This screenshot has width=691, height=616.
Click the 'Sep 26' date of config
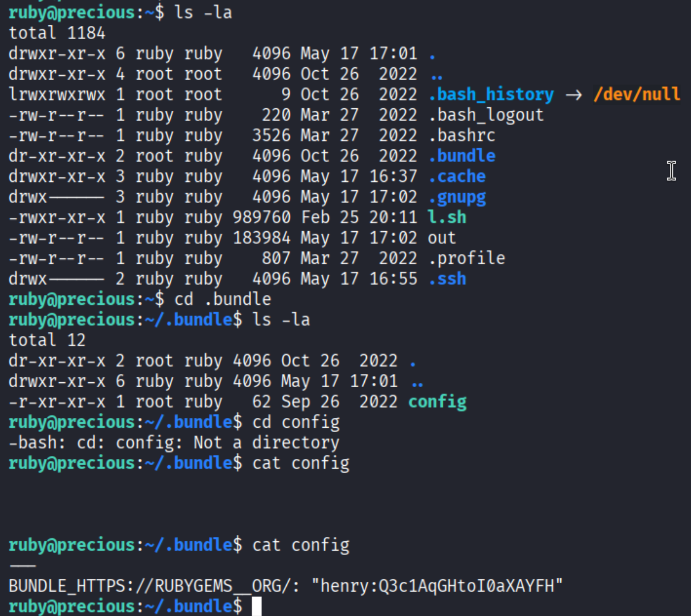point(310,402)
